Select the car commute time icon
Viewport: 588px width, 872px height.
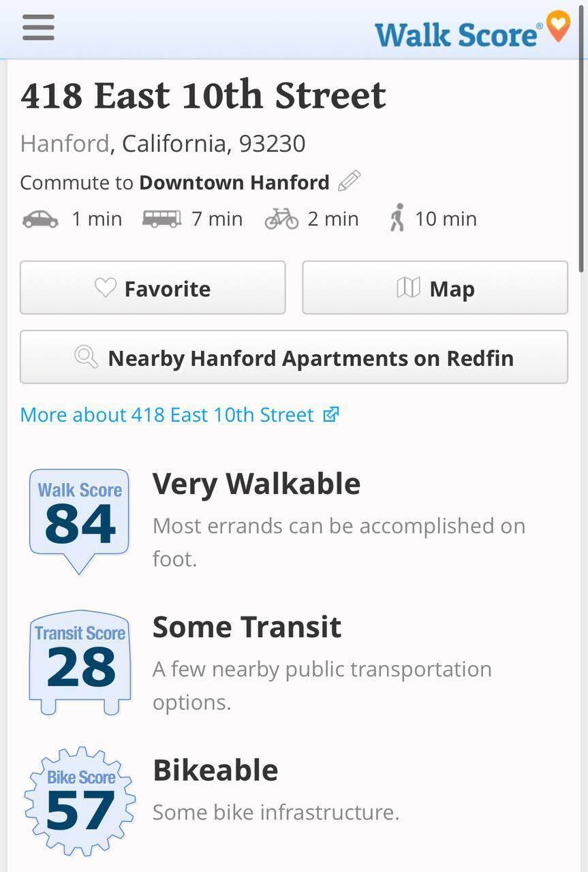(x=40, y=219)
